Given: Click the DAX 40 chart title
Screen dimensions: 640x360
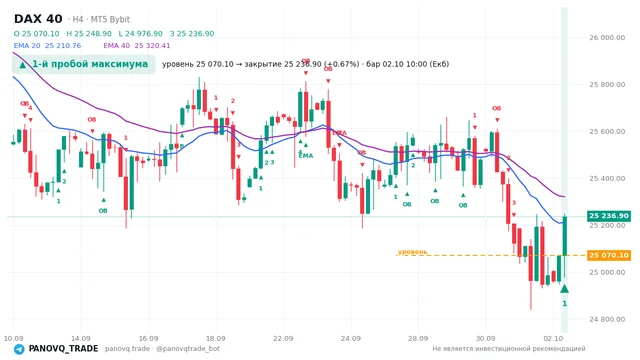Looking at the screenshot, I should tap(38, 19).
